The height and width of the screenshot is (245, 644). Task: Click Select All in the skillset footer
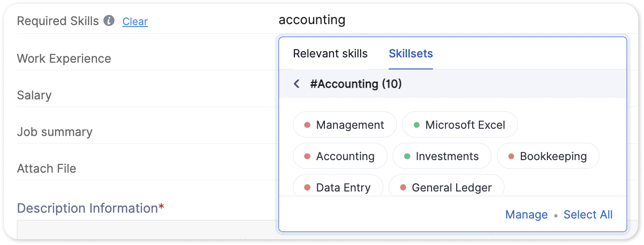click(x=588, y=215)
